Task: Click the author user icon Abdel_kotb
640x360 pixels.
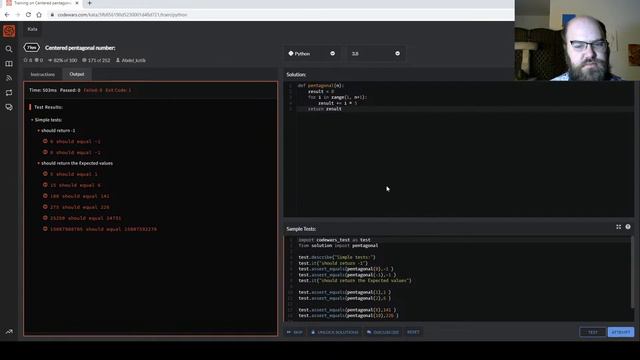Action: pos(118,60)
